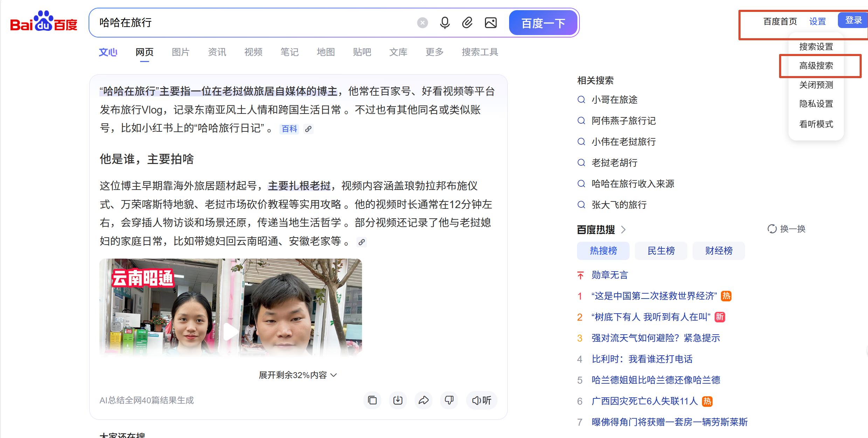The width and height of the screenshot is (868, 438).
Task: Select the 热搜榜 tab
Action: coord(603,251)
